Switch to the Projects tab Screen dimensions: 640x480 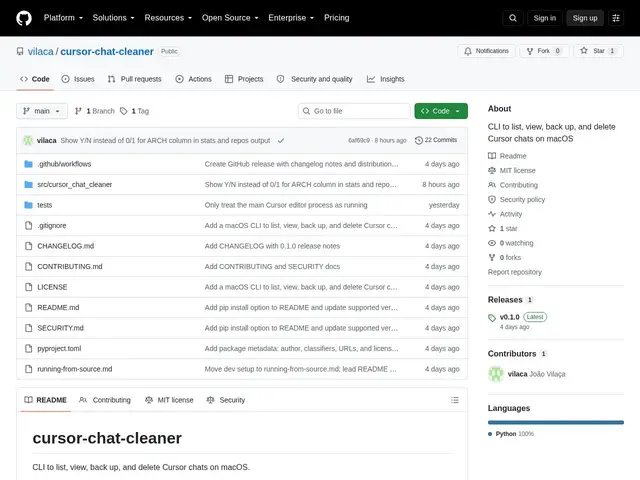click(x=244, y=79)
